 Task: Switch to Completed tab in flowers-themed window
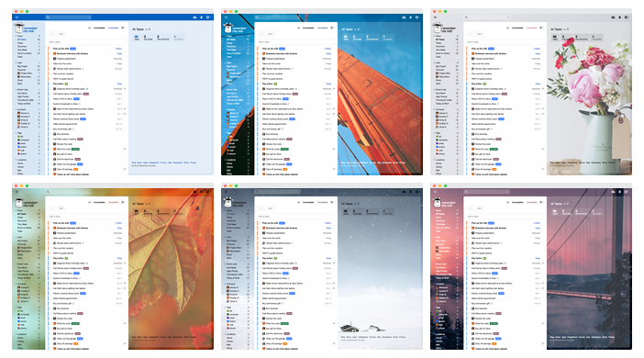[532, 28]
